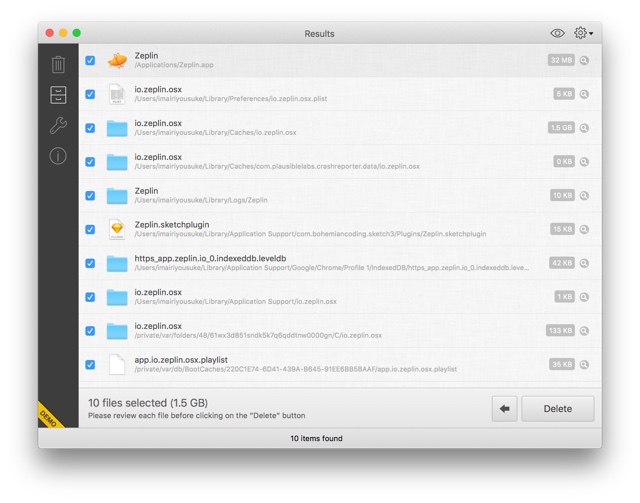Select the file cabinet sidebar icon
640x503 pixels.
(x=58, y=95)
